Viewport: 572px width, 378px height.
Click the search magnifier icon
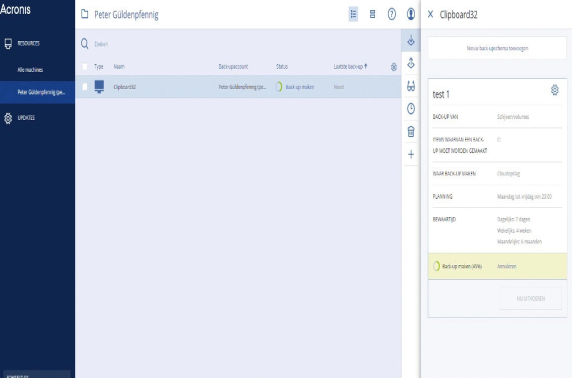coord(85,44)
